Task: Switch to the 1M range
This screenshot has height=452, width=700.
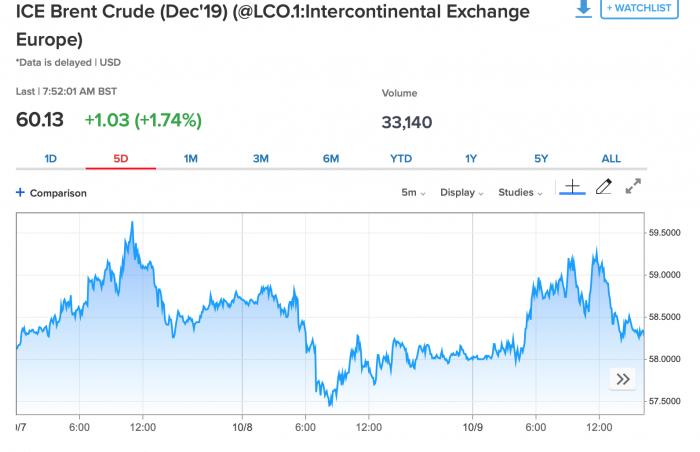Action: click(191, 159)
